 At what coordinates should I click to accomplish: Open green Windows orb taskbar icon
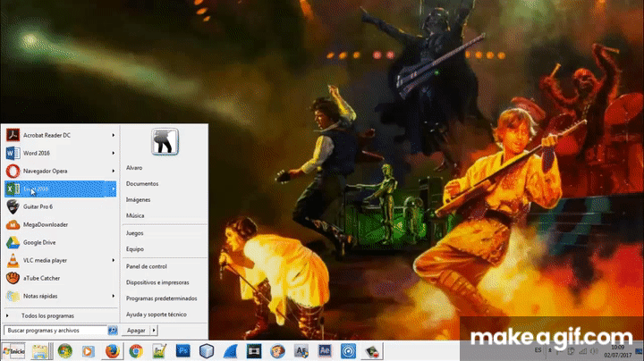[x=65, y=351]
